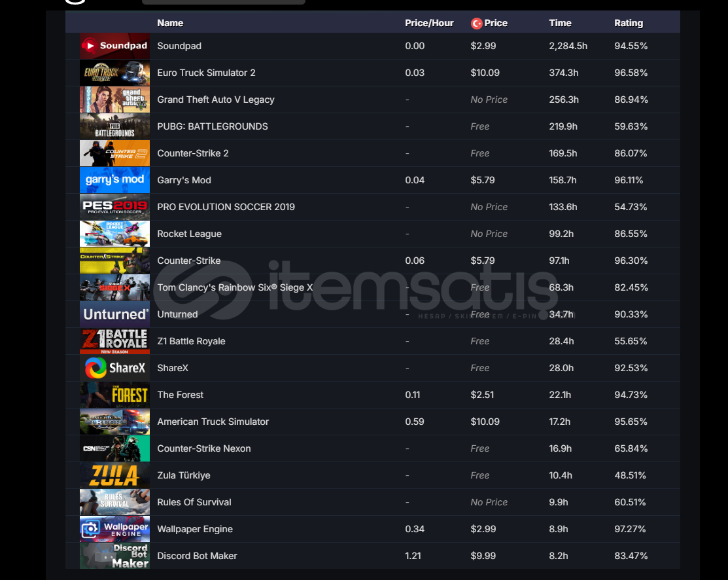728x580 pixels.
Task: Open the ShareX thumbnail
Action: (x=114, y=368)
